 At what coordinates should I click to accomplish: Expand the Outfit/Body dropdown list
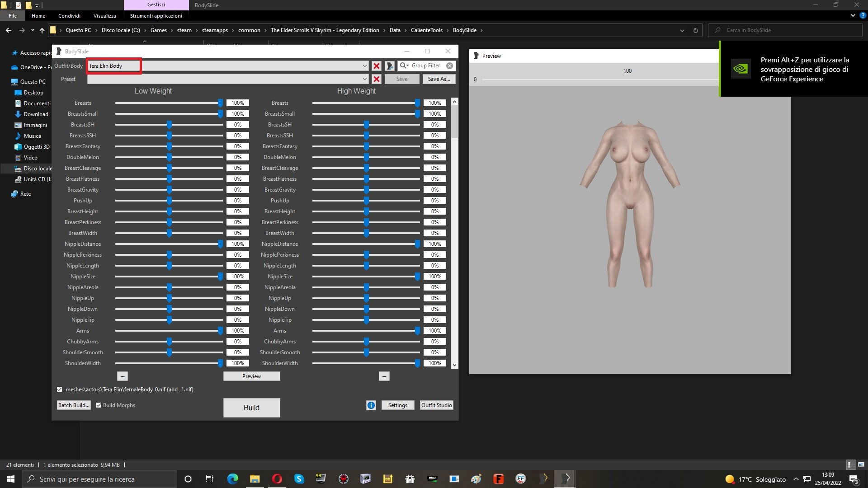[x=364, y=66]
